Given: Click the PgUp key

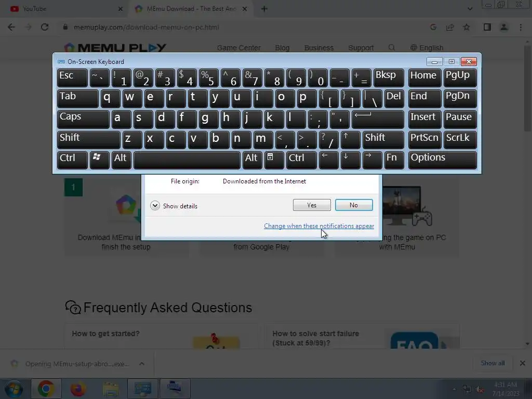Looking at the screenshot, I should click(x=460, y=78).
